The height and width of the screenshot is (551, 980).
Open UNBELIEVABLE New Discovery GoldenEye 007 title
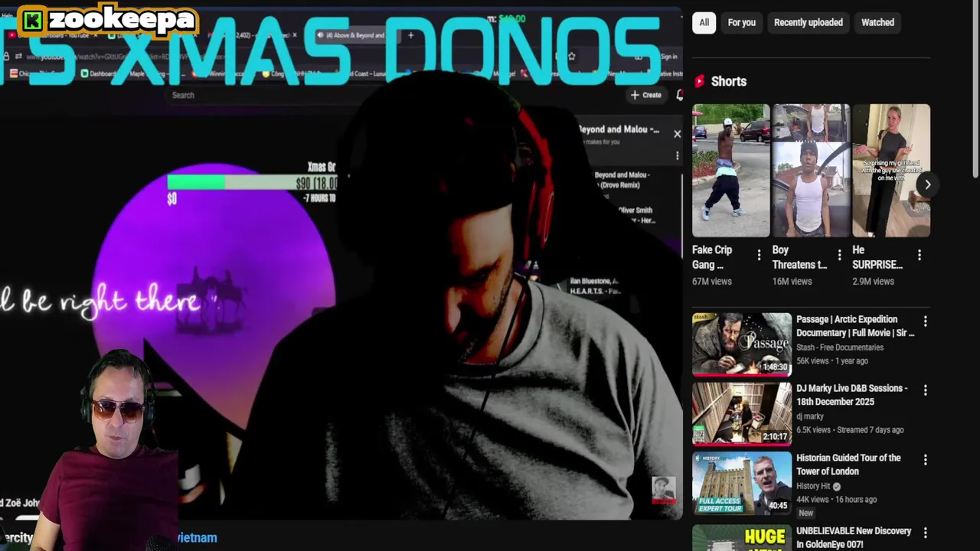[854, 537]
